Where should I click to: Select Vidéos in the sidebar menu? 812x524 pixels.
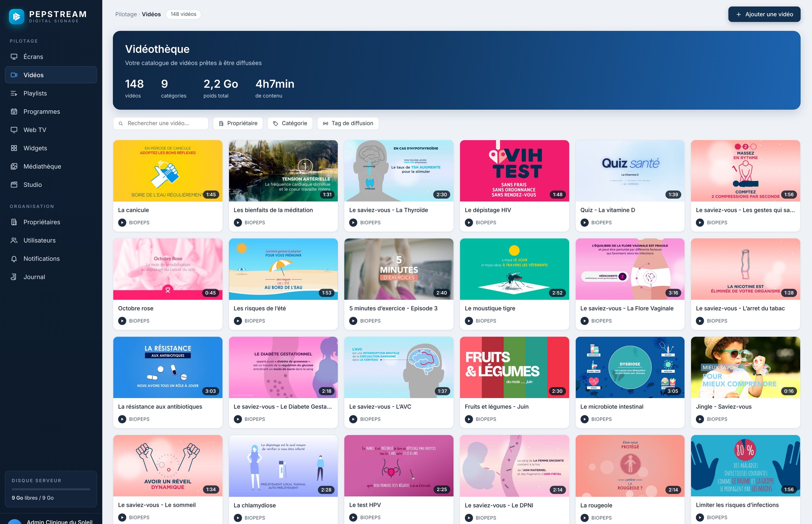pyautogui.click(x=51, y=75)
